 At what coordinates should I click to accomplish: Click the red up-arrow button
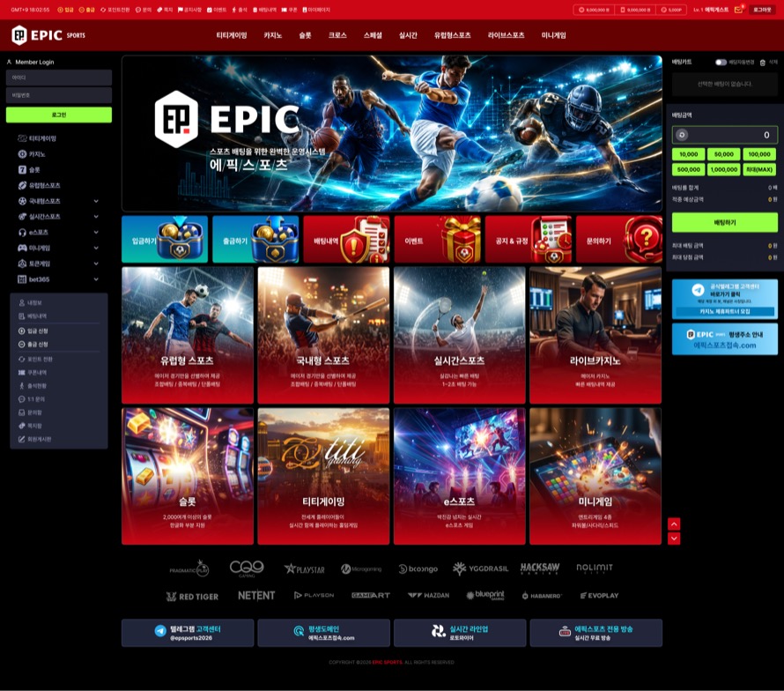[x=674, y=524]
